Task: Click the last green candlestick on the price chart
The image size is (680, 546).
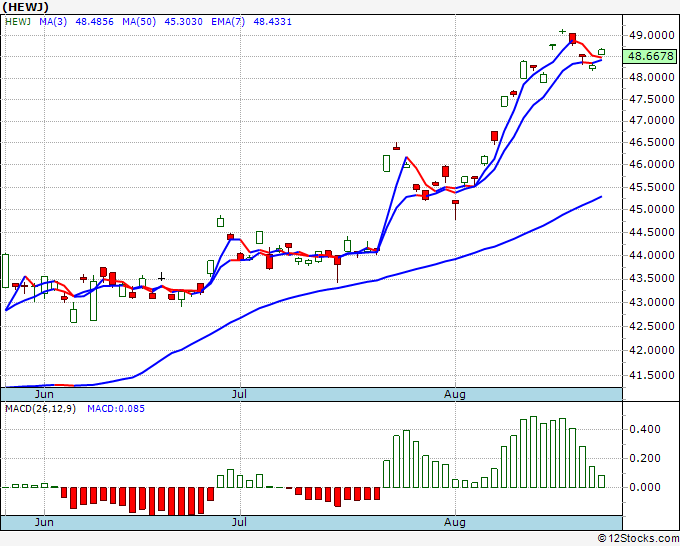Action: coord(602,52)
